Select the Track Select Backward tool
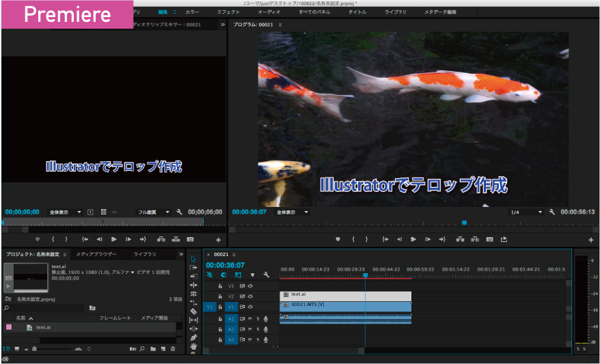Screen dimensions: 600x364 coord(193,276)
